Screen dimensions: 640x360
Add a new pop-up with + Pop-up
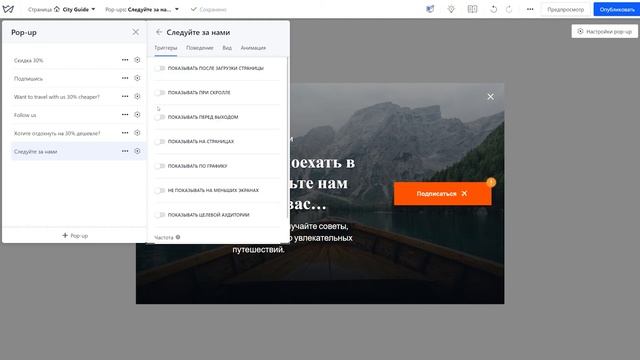(x=75, y=236)
